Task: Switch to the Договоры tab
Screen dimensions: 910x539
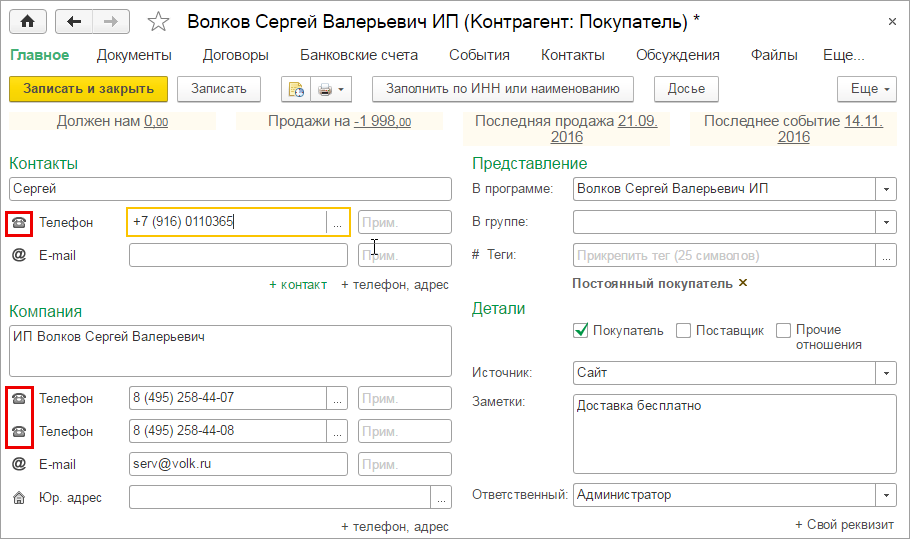Action: 235,55
